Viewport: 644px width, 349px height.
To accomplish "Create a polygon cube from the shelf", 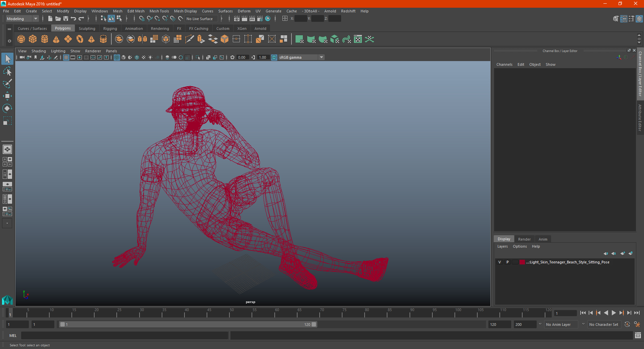I will 33,39.
